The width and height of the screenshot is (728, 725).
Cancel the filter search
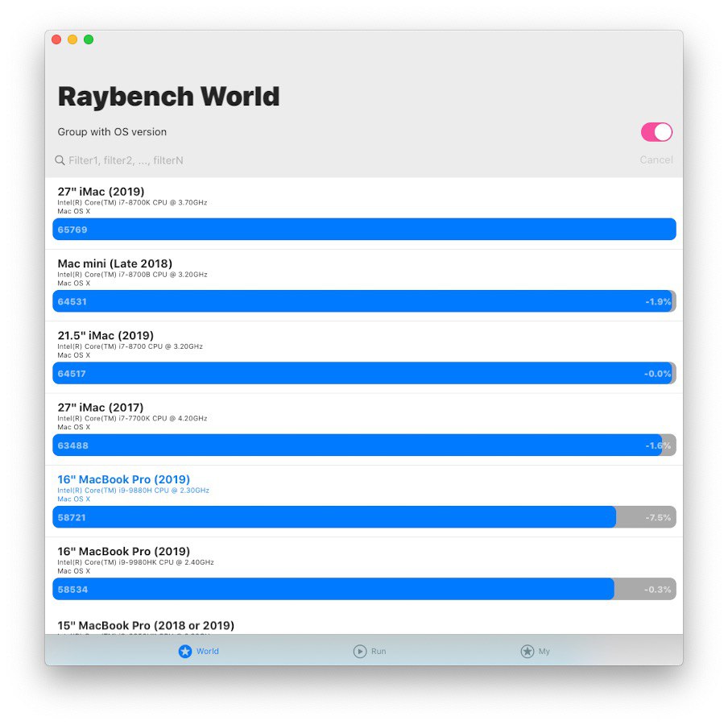tap(656, 159)
